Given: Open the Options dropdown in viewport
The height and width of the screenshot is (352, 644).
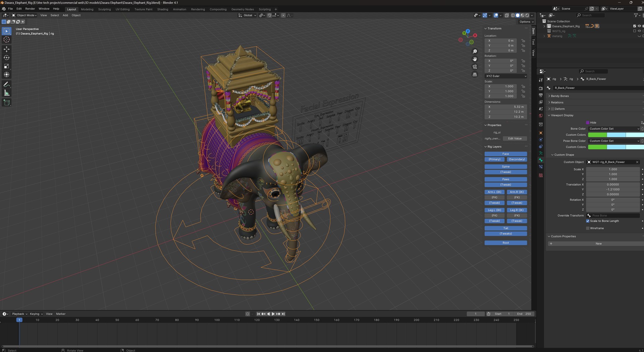Looking at the screenshot, I should [526, 22].
